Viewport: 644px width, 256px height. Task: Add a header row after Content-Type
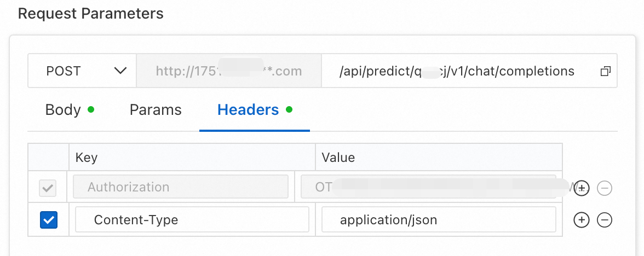point(581,220)
